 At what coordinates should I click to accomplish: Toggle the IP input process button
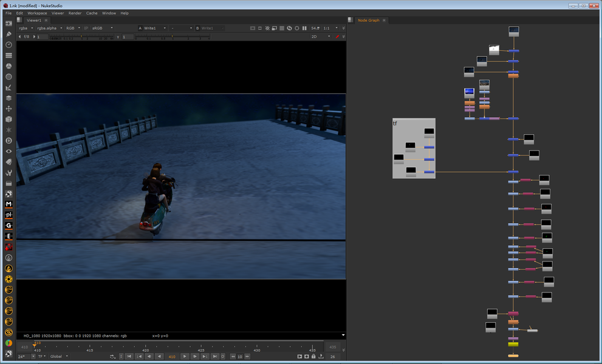click(x=86, y=28)
